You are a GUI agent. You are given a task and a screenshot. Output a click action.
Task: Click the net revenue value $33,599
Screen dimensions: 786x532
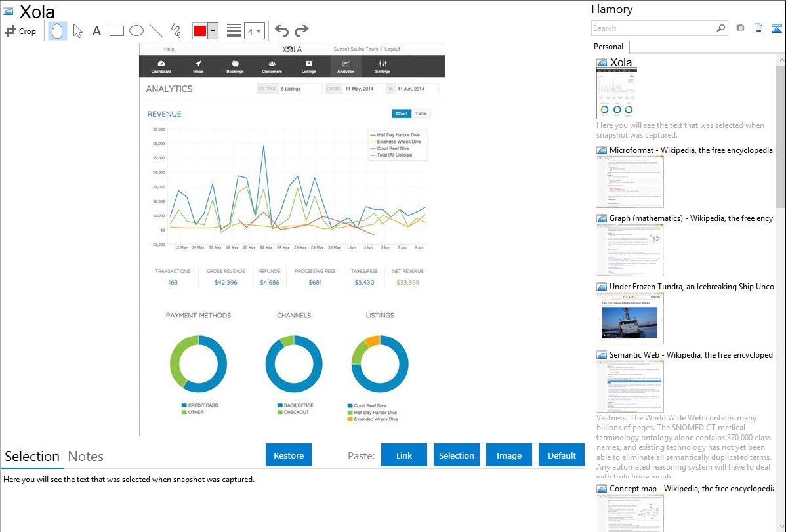pyautogui.click(x=407, y=282)
